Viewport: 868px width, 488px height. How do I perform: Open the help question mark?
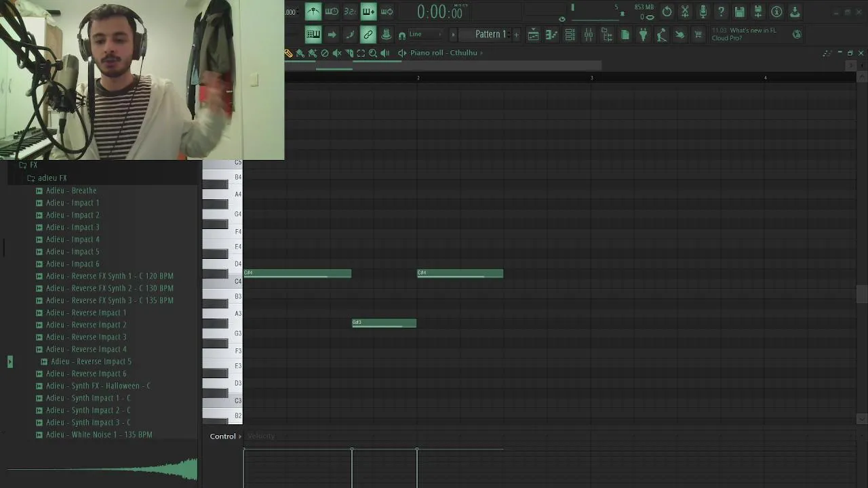tap(722, 12)
